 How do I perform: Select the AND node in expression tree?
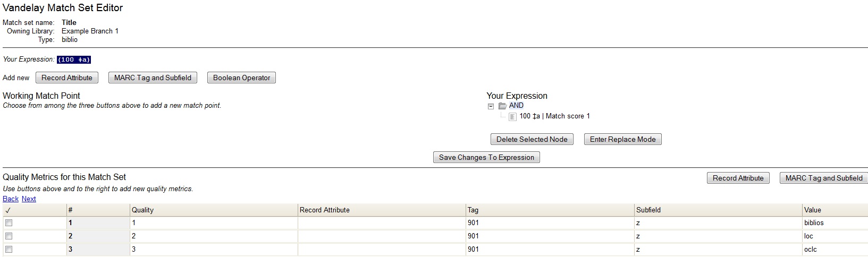click(516, 106)
